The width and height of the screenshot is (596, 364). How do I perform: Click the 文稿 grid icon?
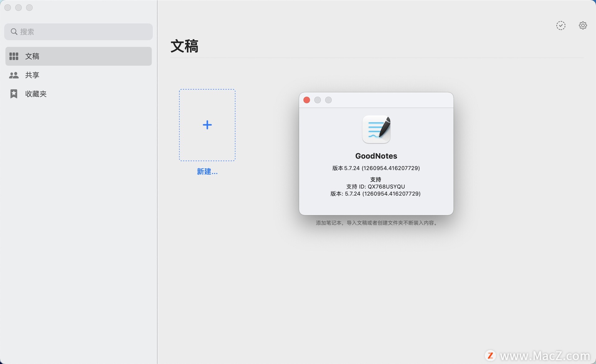[14, 56]
